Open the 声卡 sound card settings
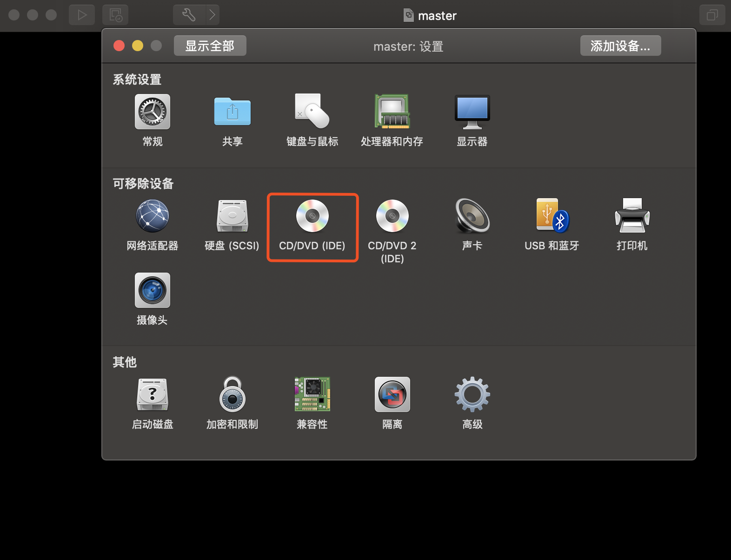Viewport: 731px width, 560px height. (x=472, y=215)
